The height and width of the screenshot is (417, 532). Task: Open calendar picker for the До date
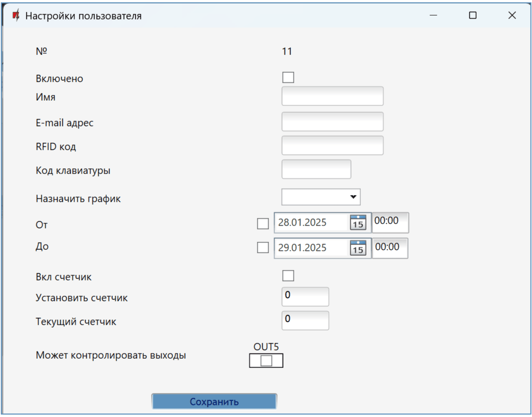pos(357,248)
